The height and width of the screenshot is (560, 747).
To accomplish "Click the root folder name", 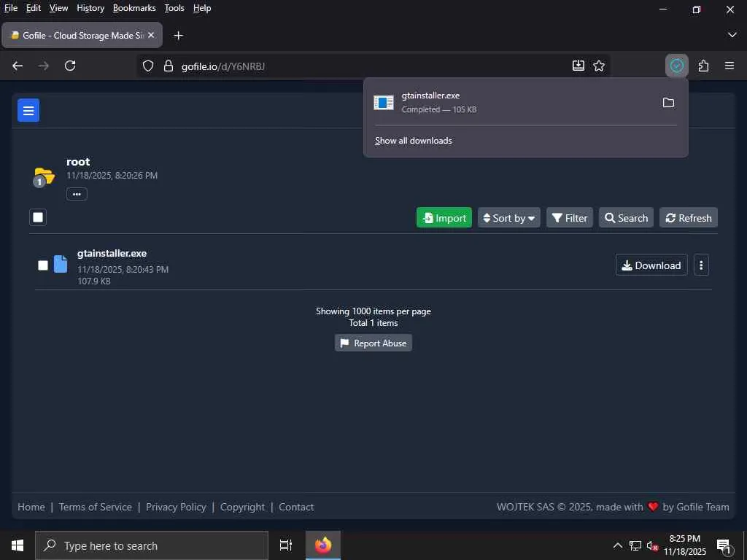I will (x=78, y=162).
